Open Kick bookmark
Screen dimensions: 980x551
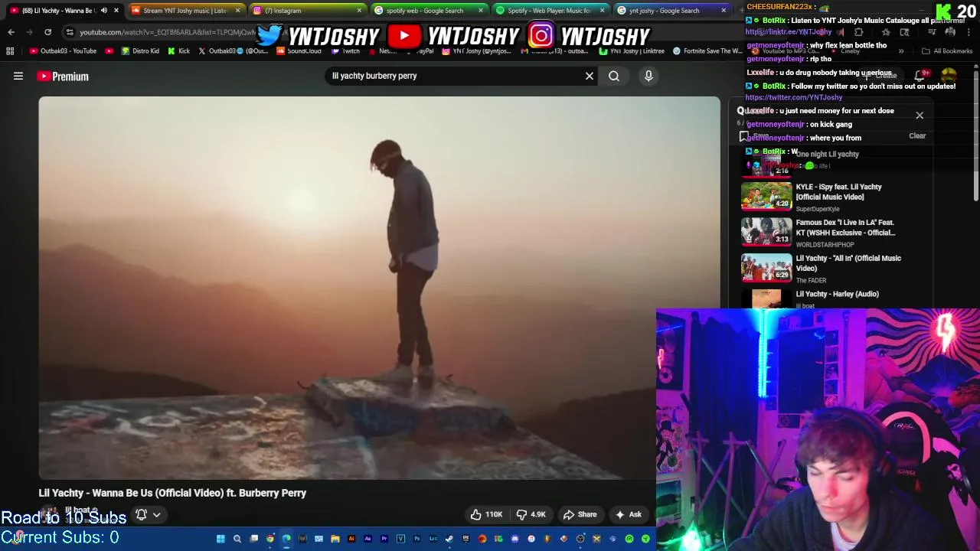click(x=178, y=51)
